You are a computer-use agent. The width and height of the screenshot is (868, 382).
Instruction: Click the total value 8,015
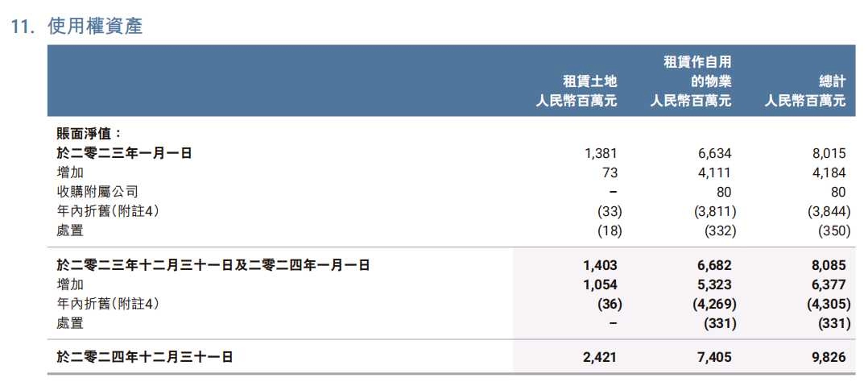830,153
